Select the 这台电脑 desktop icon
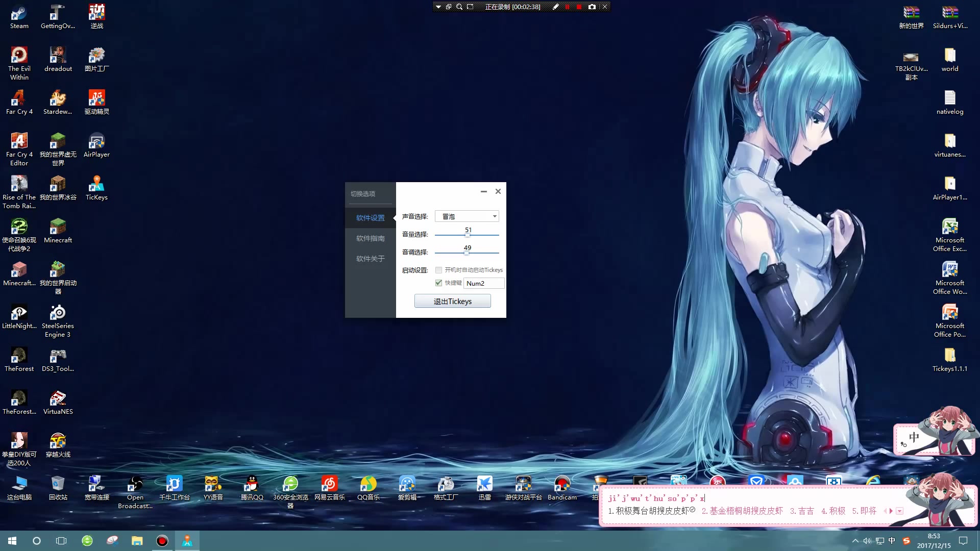Viewport: 980px width, 551px height. click(x=19, y=488)
